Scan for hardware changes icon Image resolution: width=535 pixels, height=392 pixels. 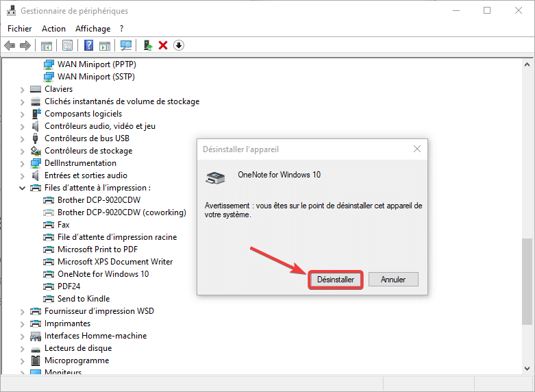pyautogui.click(x=126, y=45)
